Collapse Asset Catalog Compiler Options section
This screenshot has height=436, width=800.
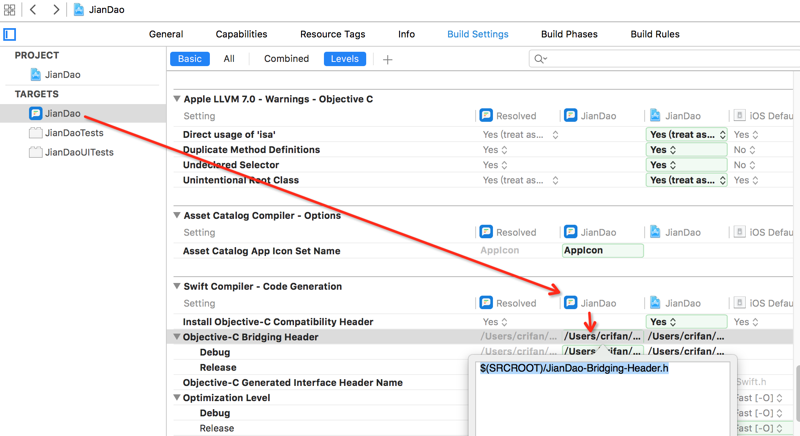[x=177, y=215]
